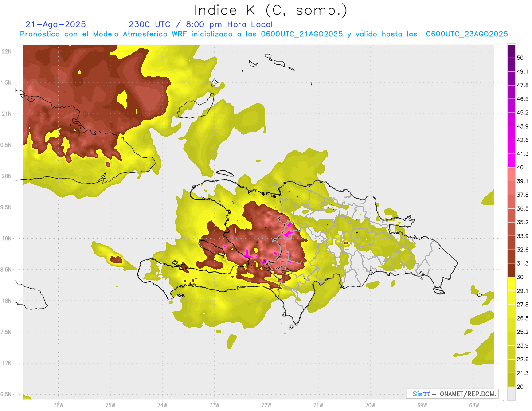Click the legend value "21.3"

522,373
